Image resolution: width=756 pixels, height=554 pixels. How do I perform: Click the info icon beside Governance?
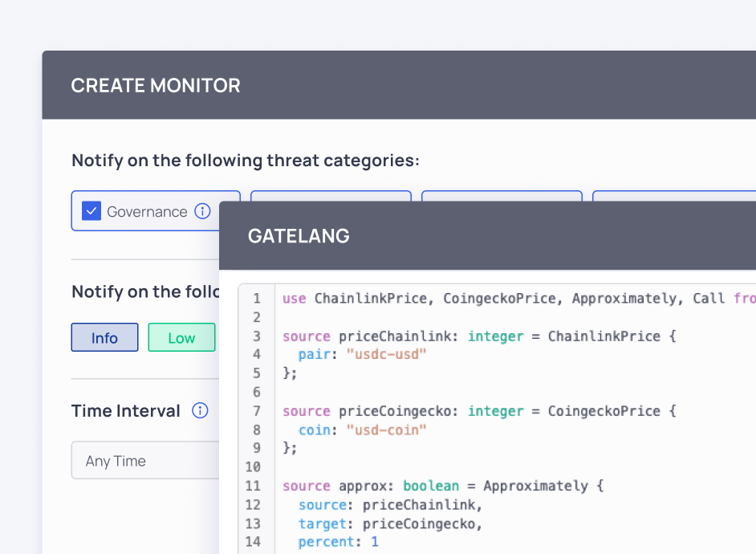point(203,212)
